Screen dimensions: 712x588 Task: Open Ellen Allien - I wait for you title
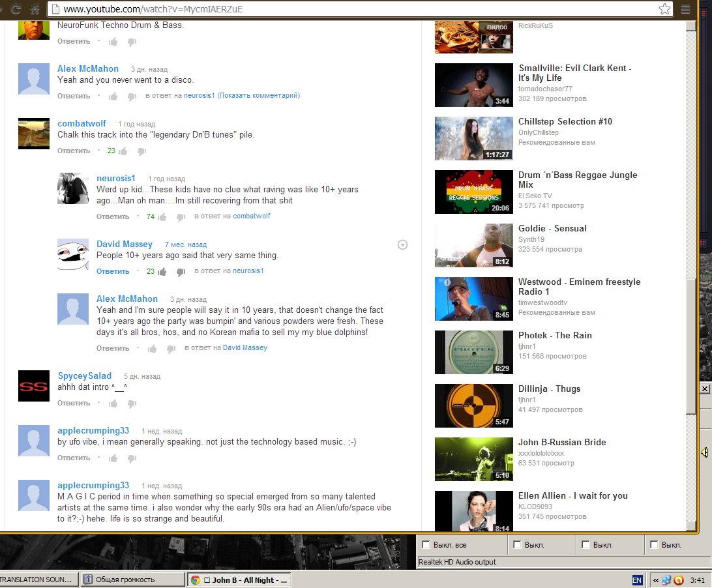(573, 496)
